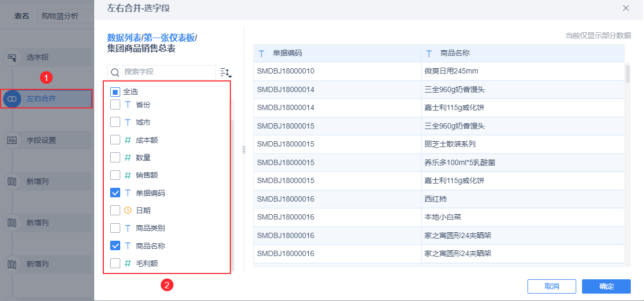Viewport: 644px width, 301px height.
Task: Click the date clock icon for 日期
Action: point(128,210)
